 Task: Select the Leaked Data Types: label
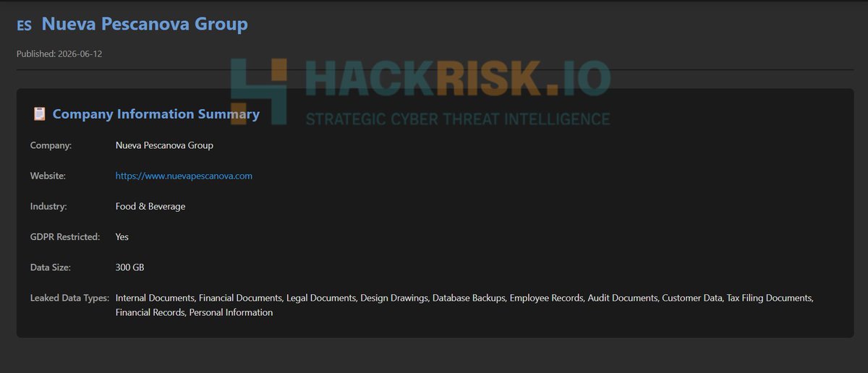coord(69,298)
